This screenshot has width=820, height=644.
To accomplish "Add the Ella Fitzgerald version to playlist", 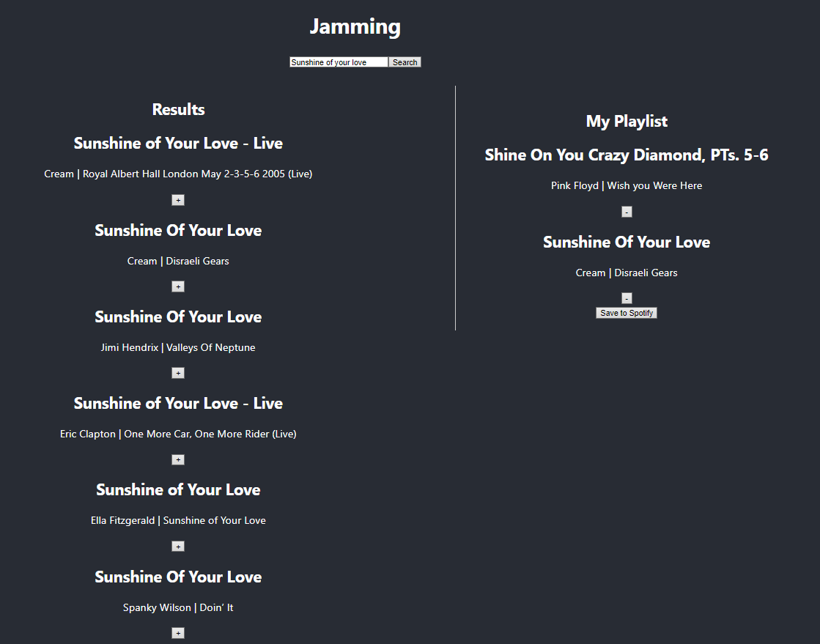I will coord(178,547).
